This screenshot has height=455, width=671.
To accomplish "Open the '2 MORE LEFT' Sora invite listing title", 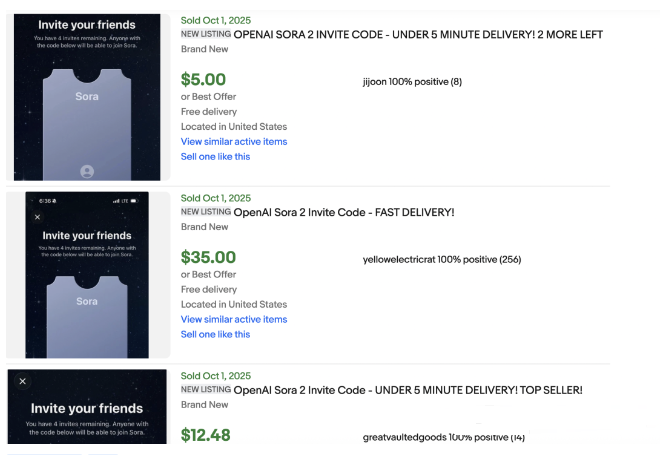I will [x=418, y=34].
